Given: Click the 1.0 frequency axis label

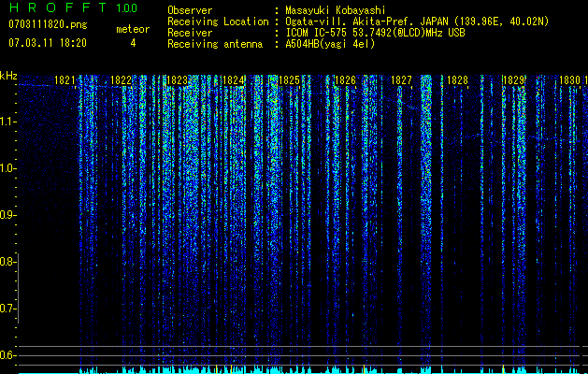Looking at the screenshot, I should click(7, 168).
